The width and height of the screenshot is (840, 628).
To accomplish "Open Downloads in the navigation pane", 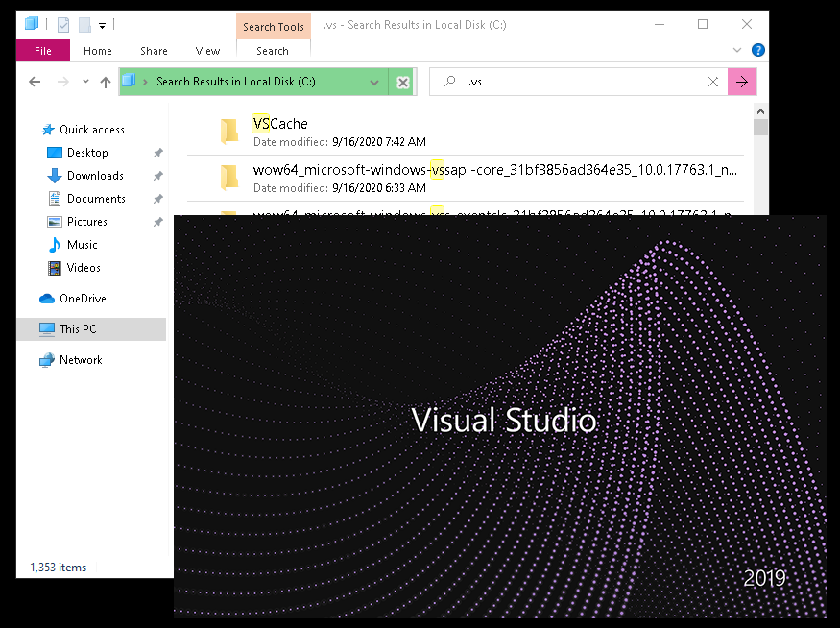I will tap(95, 176).
